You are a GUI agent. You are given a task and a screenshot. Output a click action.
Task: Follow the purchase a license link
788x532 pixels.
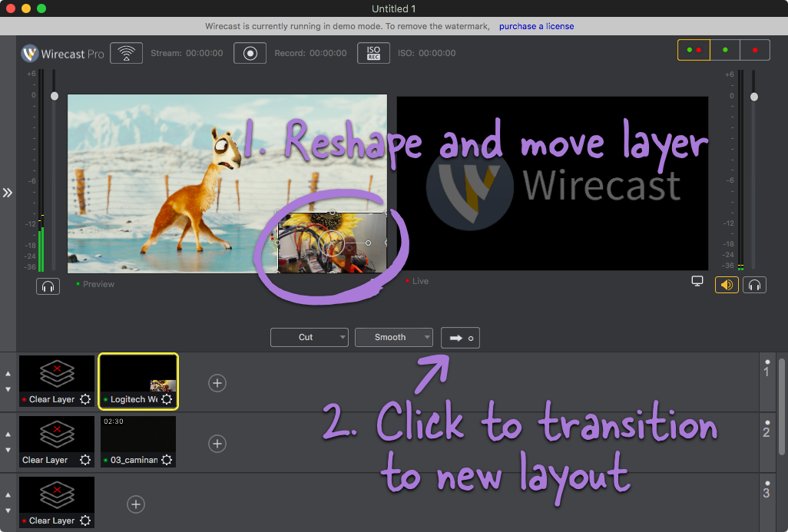(536, 26)
